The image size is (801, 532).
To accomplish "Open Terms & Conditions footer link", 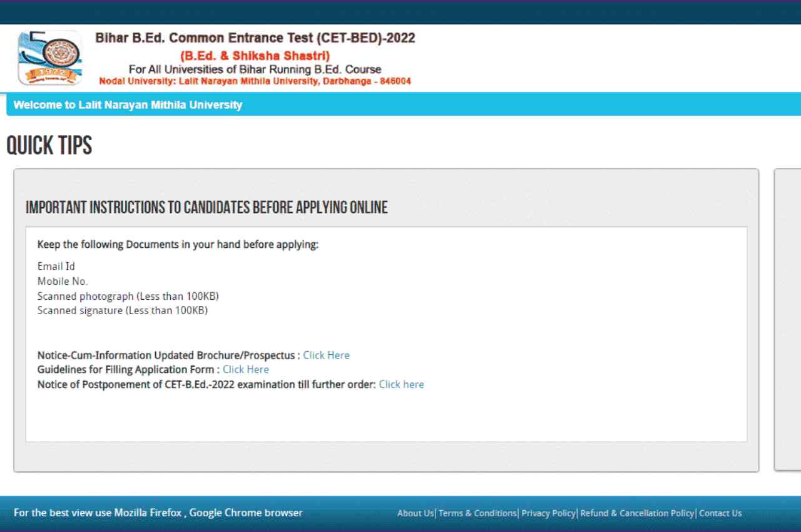I will pos(477,513).
